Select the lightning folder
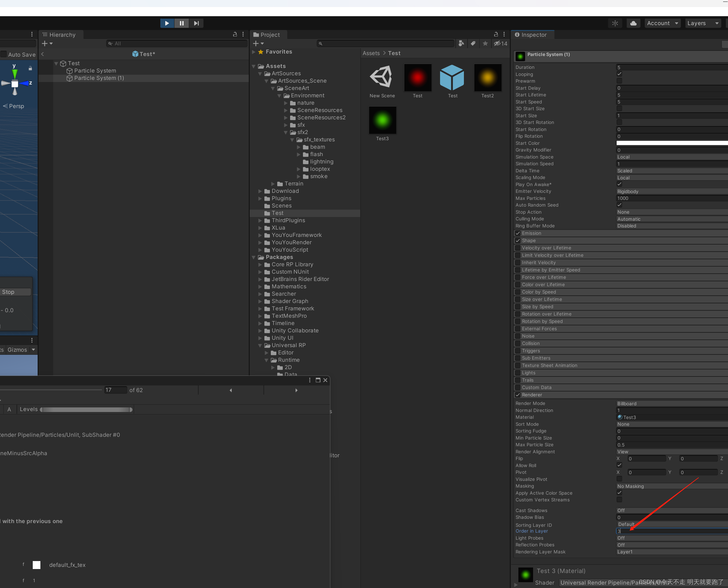 tap(321, 162)
